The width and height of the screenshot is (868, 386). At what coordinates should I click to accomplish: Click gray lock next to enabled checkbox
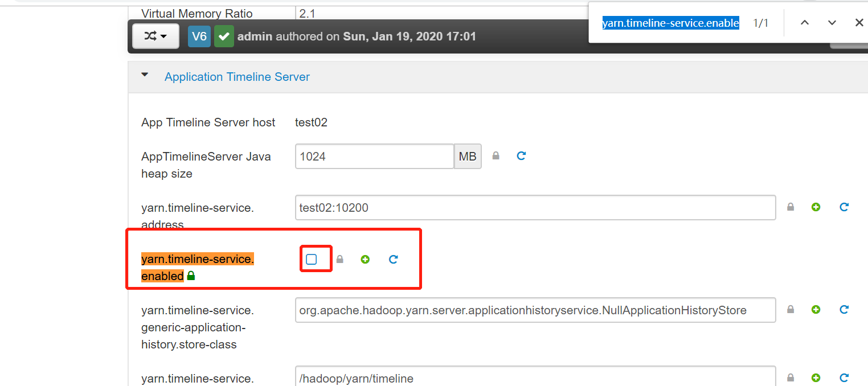pyautogui.click(x=340, y=259)
